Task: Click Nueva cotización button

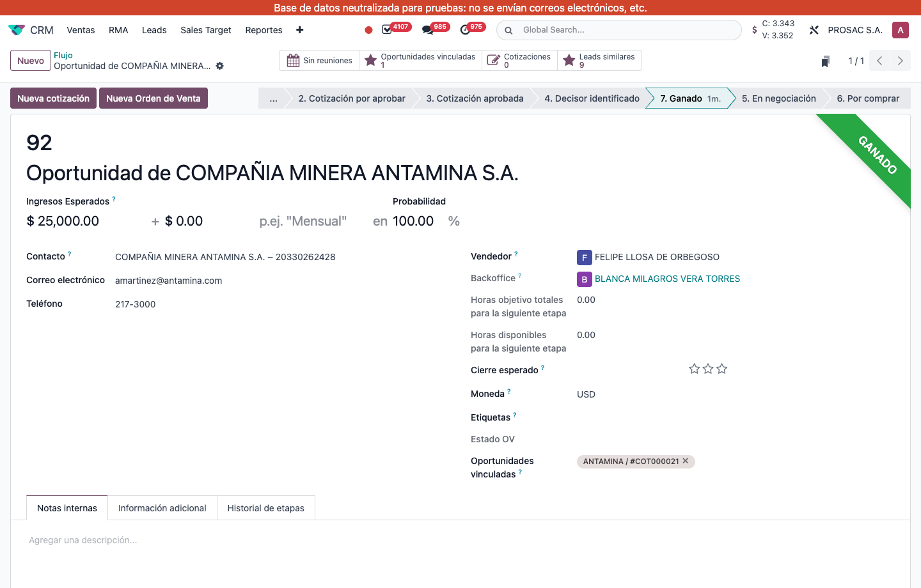Action: [x=53, y=98]
